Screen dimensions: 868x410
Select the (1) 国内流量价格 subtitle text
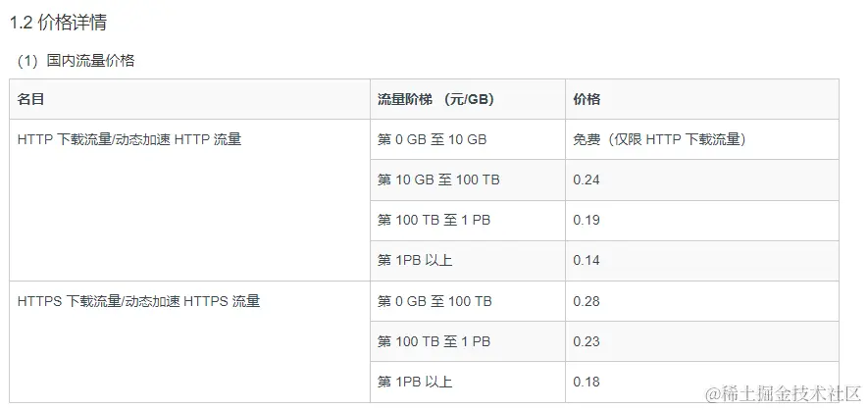tap(76, 60)
